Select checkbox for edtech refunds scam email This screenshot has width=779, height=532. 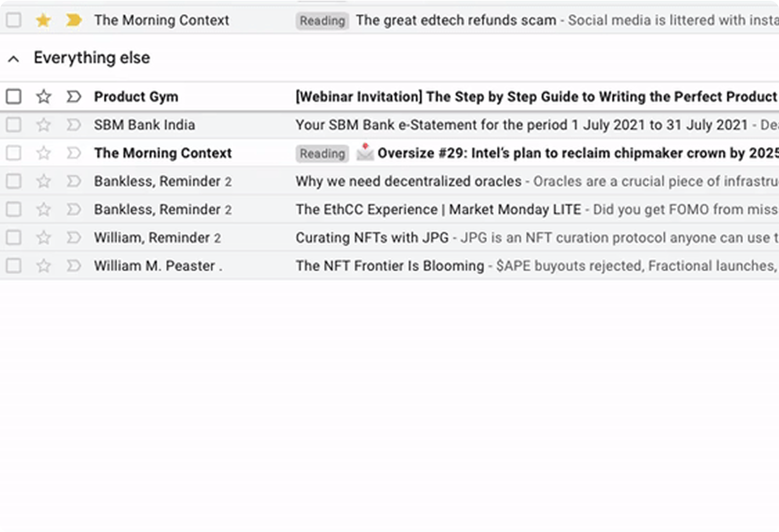point(14,20)
